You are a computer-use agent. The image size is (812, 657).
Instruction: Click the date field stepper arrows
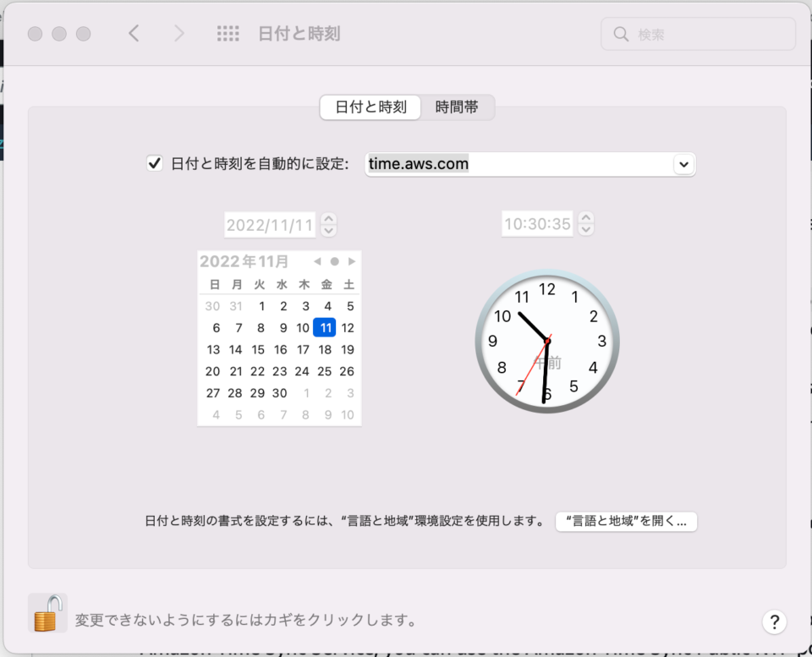click(x=328, y=225)
